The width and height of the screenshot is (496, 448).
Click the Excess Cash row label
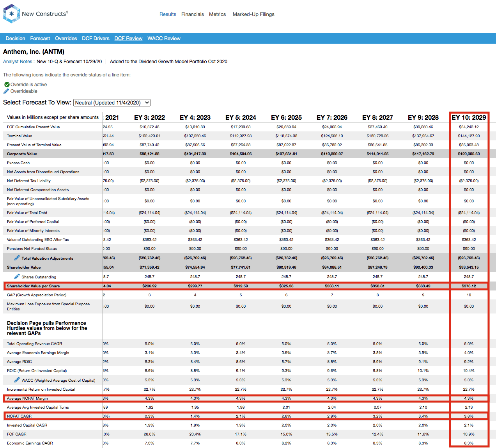click(x=18, y=163)
